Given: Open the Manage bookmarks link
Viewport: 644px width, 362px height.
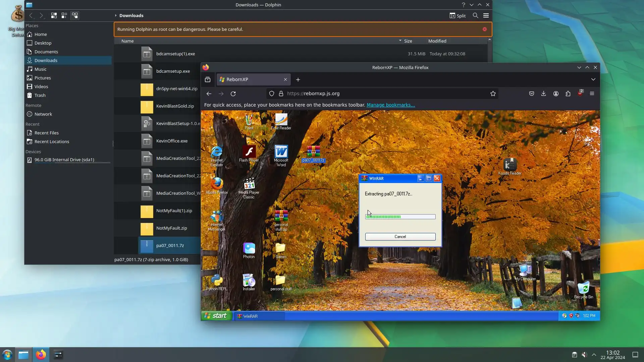Looking at the screenshot, I should click(390, 105).
